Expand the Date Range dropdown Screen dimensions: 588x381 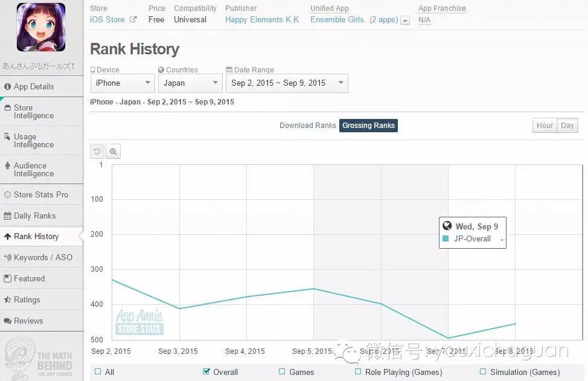click(x=287, y=83)
